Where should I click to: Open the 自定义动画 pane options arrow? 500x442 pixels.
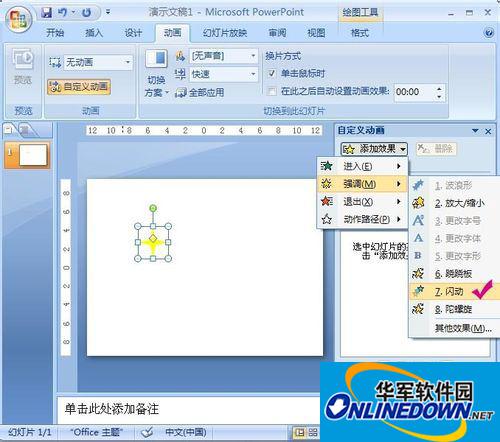point(475,131)
